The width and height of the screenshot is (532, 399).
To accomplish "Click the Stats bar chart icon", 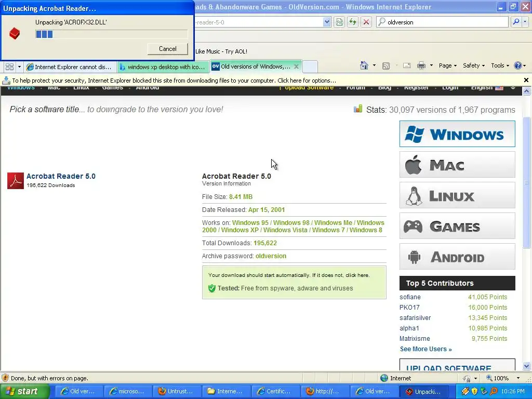I will (x=358, y=109).
